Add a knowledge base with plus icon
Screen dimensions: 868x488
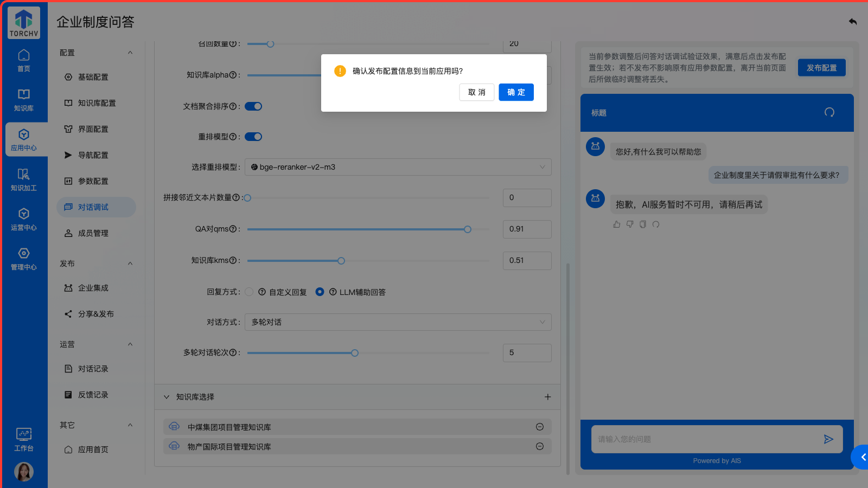pyautogui.click(x=547, y=397)
